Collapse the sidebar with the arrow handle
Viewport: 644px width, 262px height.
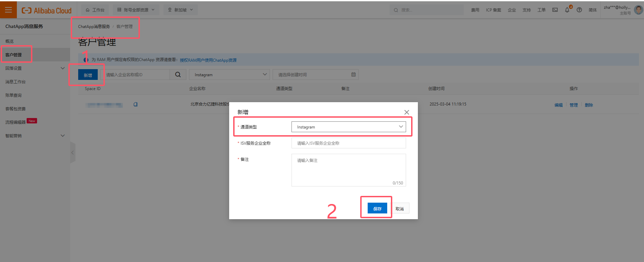[72, 152]
